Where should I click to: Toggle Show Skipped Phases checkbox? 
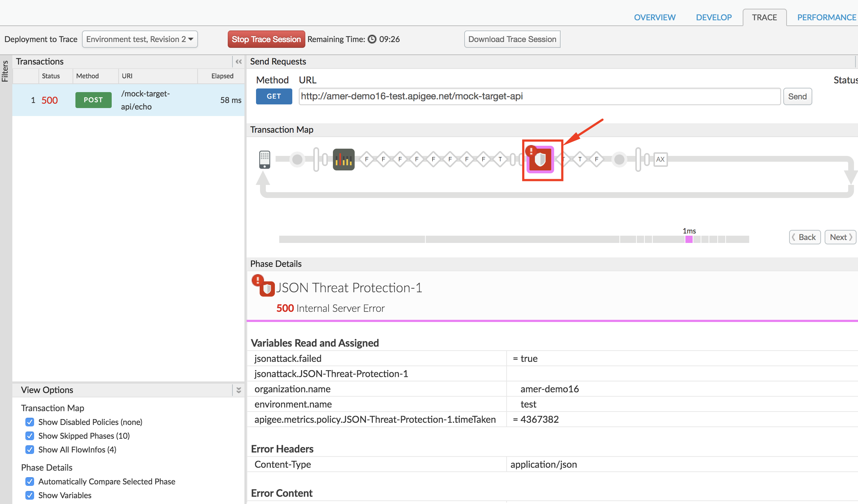pos(30,436)
